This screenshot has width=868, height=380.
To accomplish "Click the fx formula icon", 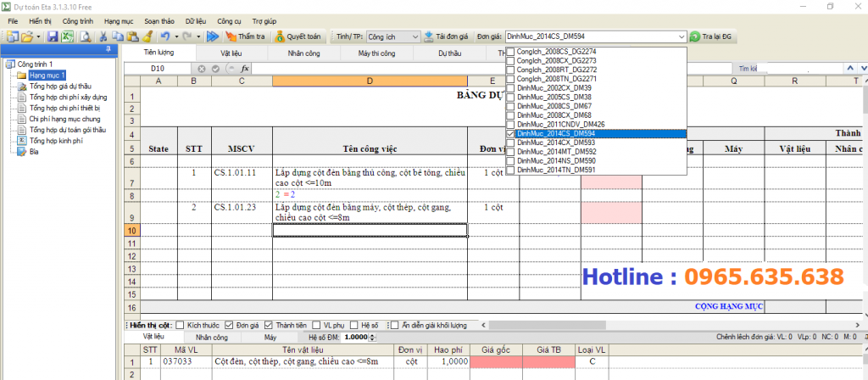I will [x=245, y=68].
